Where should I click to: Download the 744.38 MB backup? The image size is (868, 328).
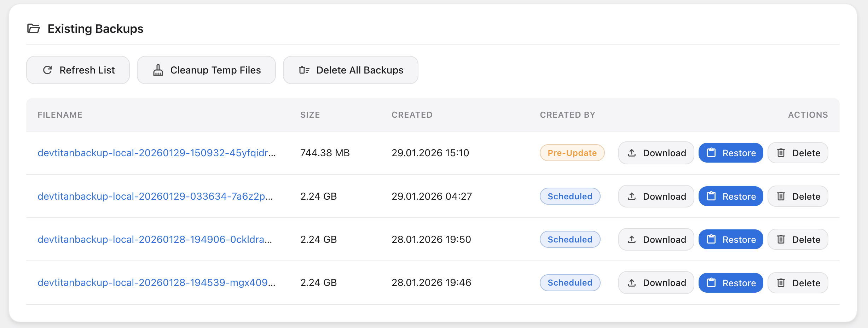pyautogui.click(x=655, y=153)
